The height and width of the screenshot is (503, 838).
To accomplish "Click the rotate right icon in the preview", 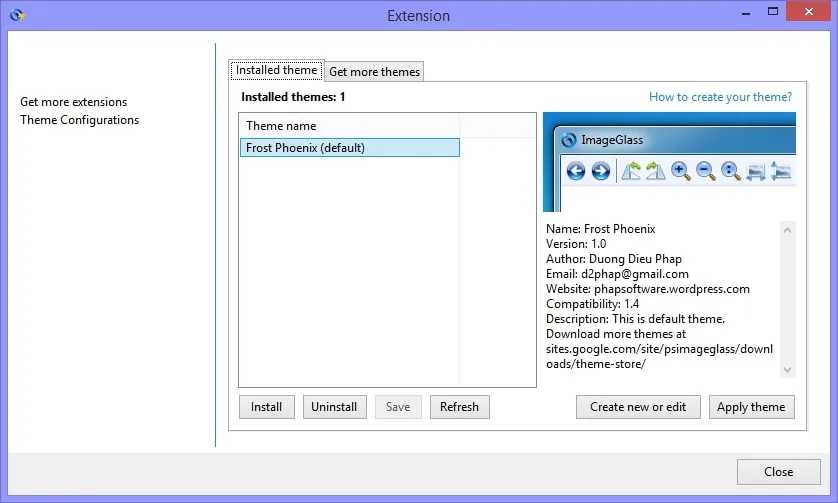I will pyautogui.click(x=655, y=171).
